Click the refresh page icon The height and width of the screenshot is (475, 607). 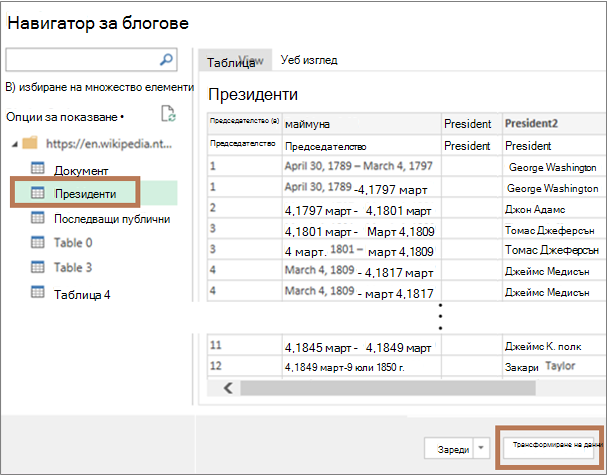[x=168, y=114]
